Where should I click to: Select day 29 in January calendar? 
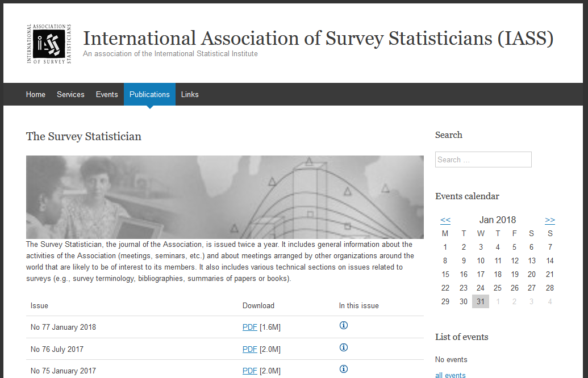[x=445, y=301]
